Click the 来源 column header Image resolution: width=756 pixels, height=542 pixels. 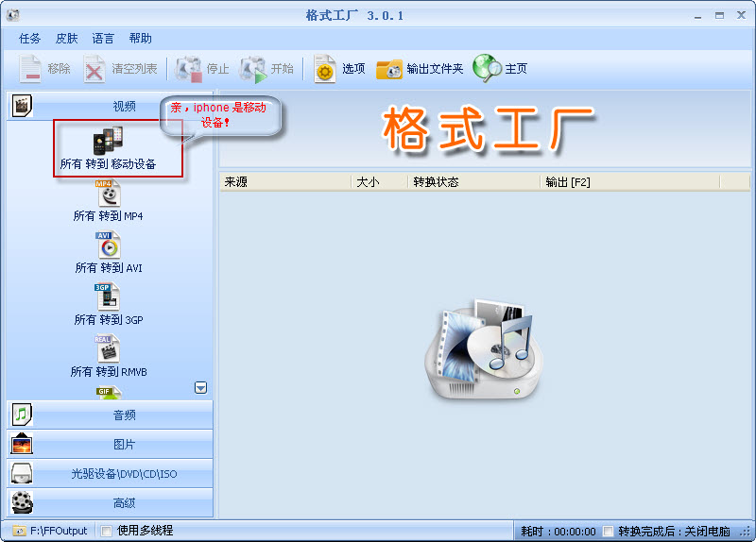285,182
